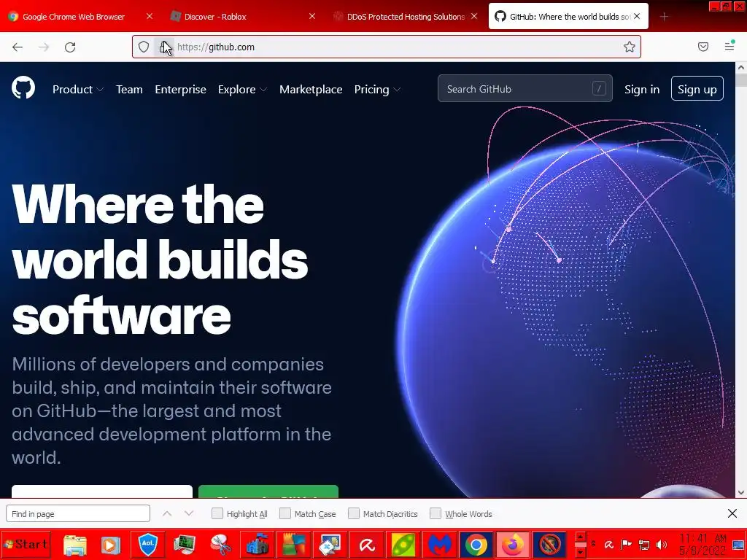
Task: Switch to Firefox in taskbar
Action: (x=512, y=544)
